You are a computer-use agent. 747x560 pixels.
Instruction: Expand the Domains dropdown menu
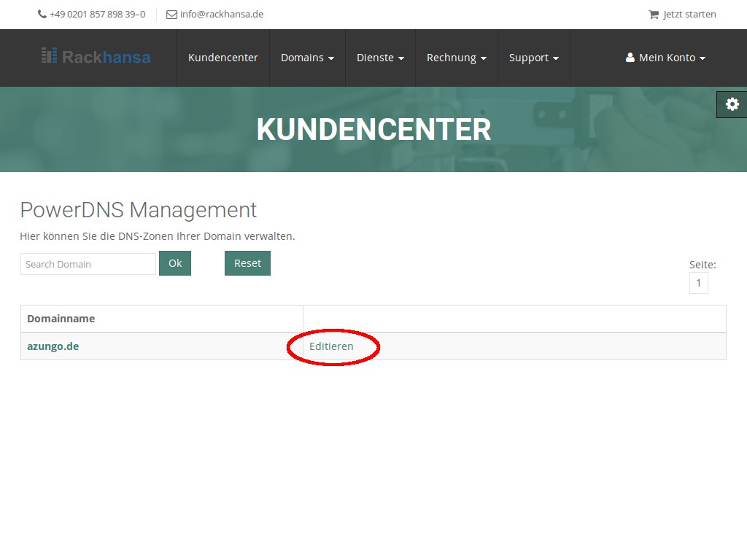(x=307, y=58)
